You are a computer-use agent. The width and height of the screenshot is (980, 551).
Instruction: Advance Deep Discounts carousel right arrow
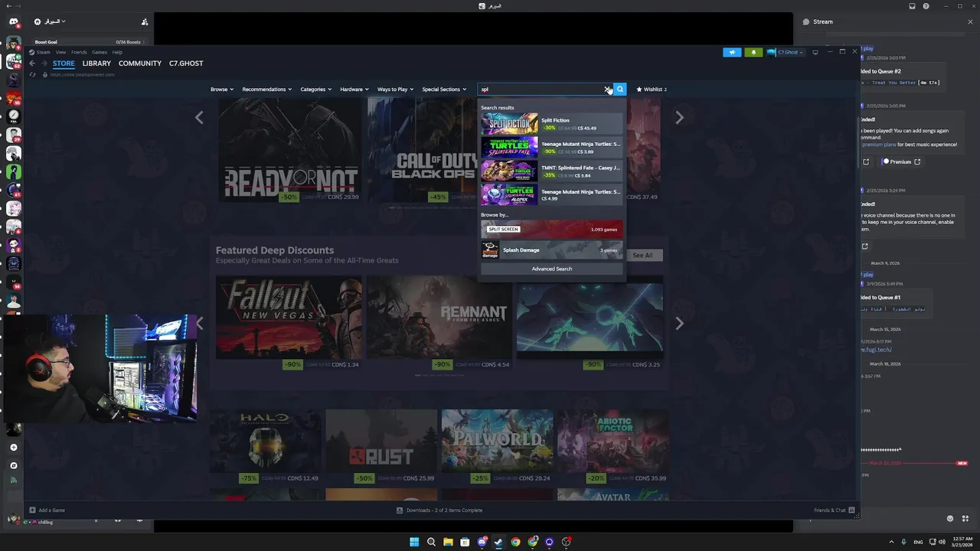679,324
